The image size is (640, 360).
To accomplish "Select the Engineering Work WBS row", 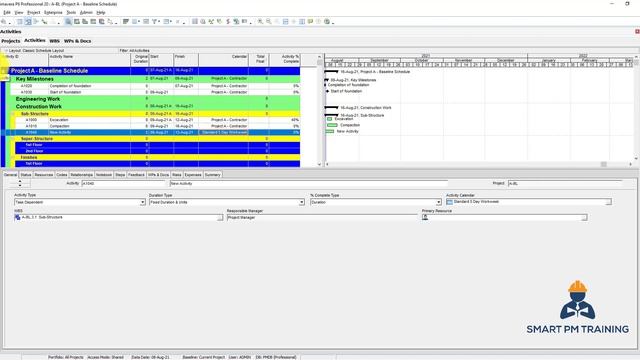I will 155,99.
